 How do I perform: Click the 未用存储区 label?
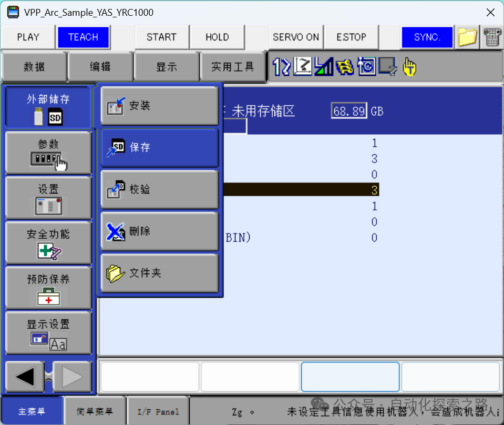click(x=263, y=111)
